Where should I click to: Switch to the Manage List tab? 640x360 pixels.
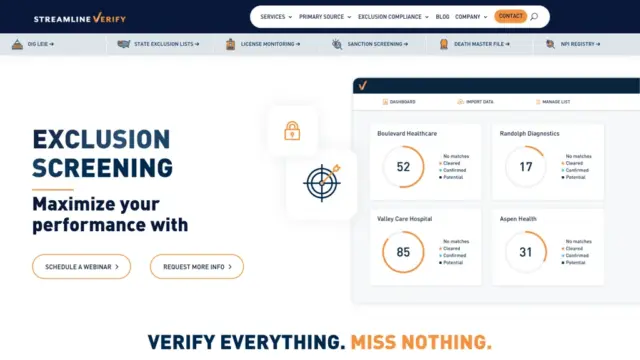pos(553,102)
